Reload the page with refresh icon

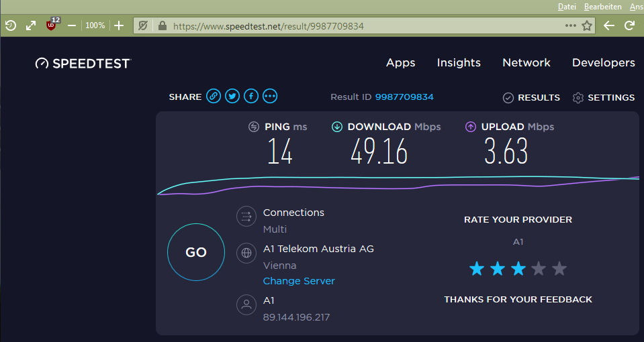630,26
